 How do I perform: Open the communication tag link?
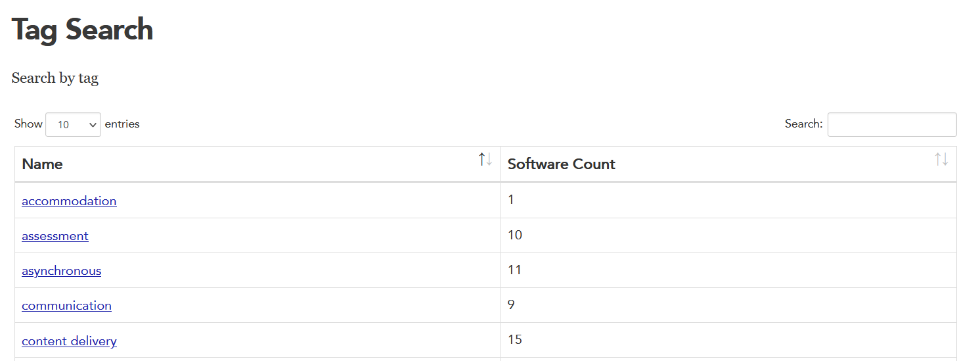point(66,306)
